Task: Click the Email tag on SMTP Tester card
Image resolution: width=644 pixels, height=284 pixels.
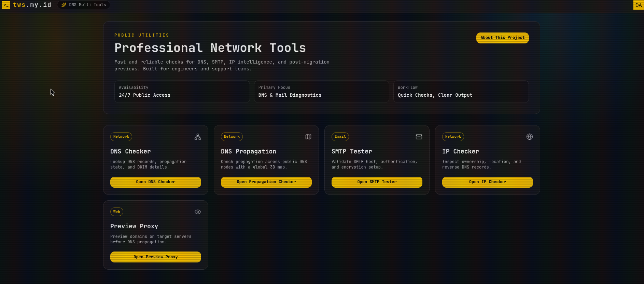Action: pos(340,137)
